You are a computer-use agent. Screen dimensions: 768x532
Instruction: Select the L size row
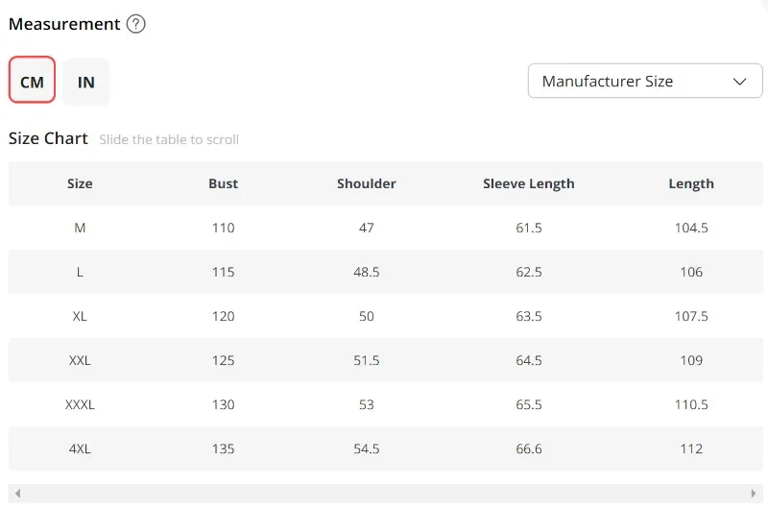click(80, 272)
